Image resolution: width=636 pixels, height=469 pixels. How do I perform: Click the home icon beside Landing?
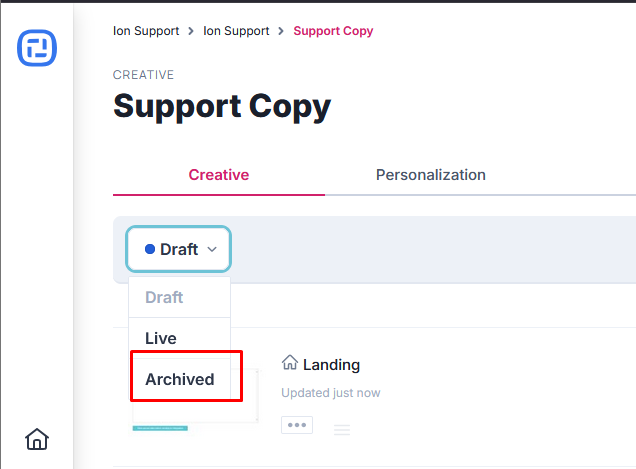click(290, 364)
